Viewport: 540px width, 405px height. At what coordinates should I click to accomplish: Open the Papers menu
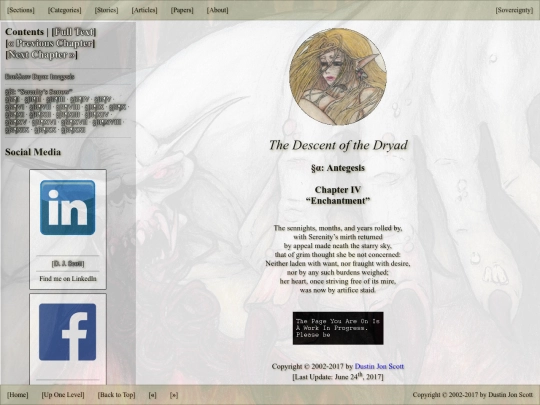(x=182, y=10)
